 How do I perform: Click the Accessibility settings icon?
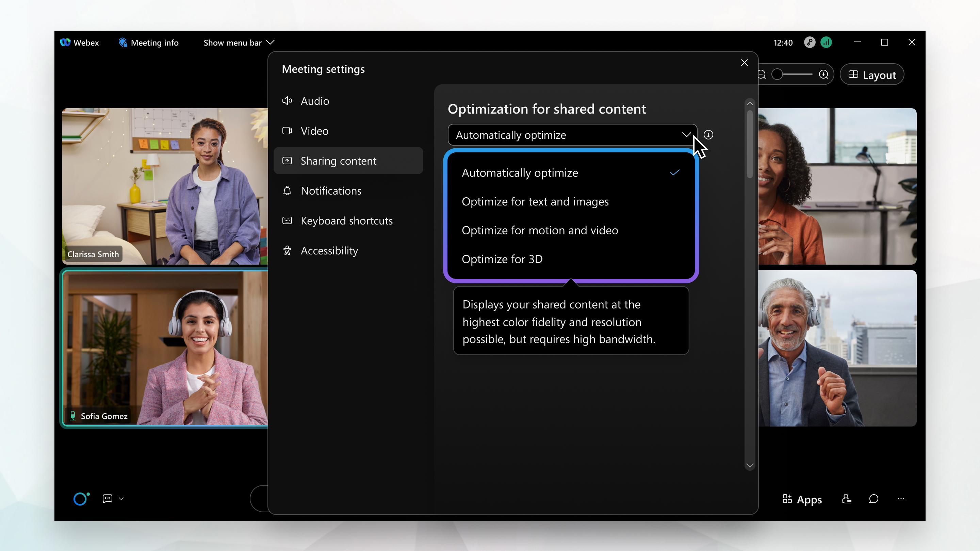288,250
